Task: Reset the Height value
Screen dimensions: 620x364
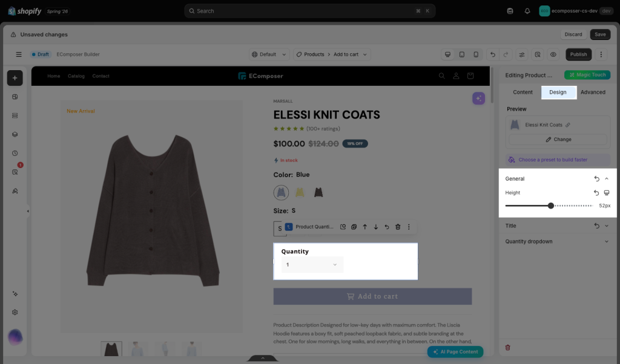Action: tap(596, 193)
